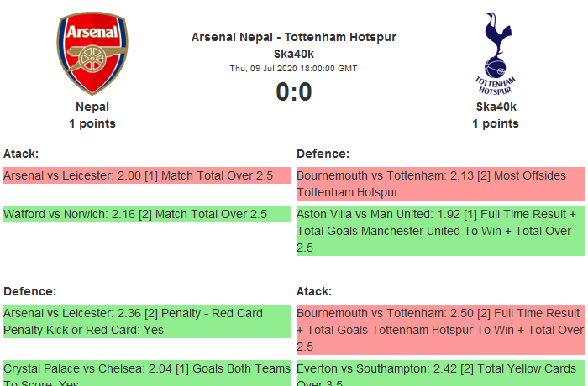Viewport: 588px width, 386px height.
Task: Click the Nepal 1 points label
Action: click(x=92, y=123)
